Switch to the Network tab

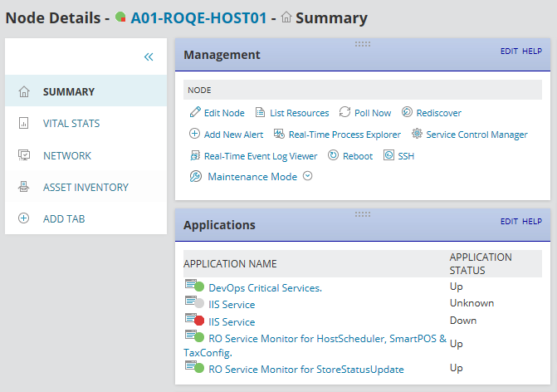tap(67, 155)
